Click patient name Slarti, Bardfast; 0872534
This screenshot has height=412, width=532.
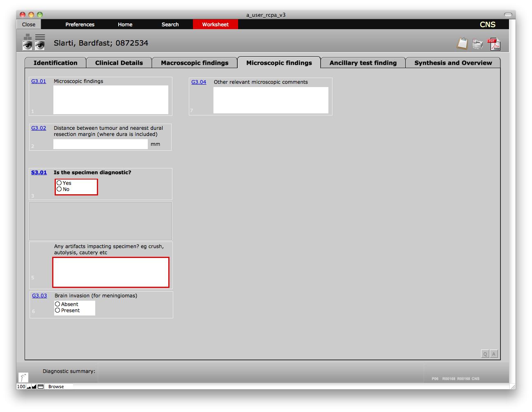101,43
